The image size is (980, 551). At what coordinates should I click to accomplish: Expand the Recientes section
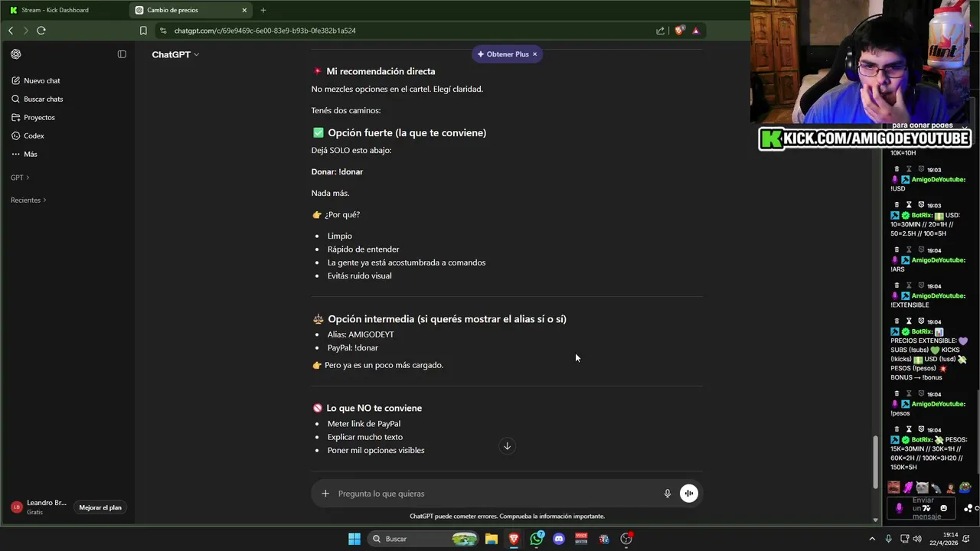[x=28, y=200]
